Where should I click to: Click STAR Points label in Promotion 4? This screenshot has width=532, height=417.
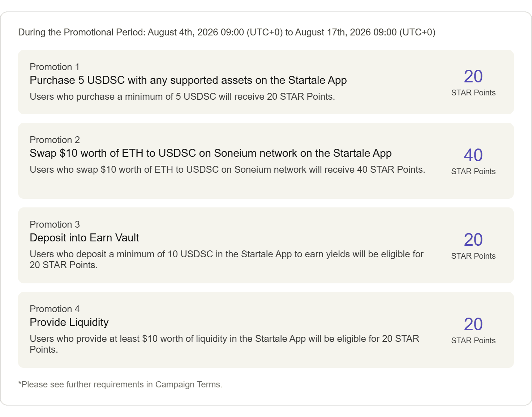tap(473, 340)
